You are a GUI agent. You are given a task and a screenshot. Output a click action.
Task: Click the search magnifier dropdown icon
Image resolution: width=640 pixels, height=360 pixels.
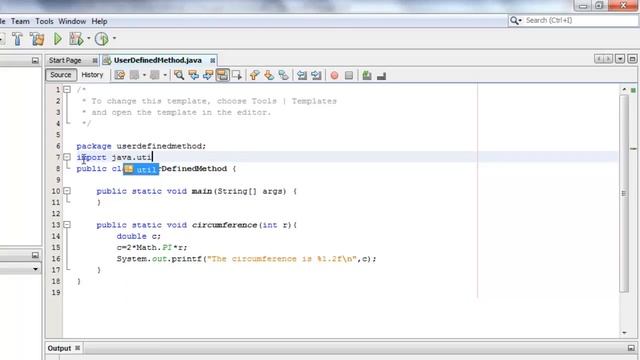pyautogui.click(x=516, y=20)
